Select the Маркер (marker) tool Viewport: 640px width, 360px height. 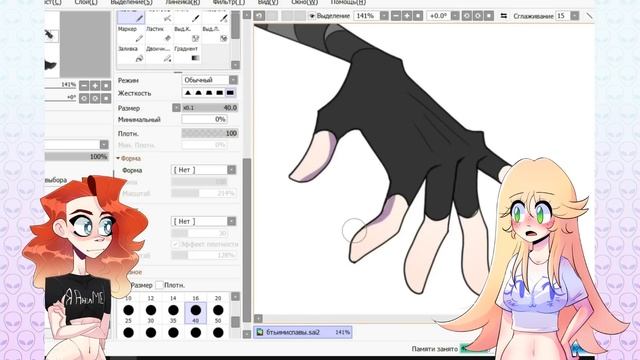pyautogui.click(x=131, y=34)
